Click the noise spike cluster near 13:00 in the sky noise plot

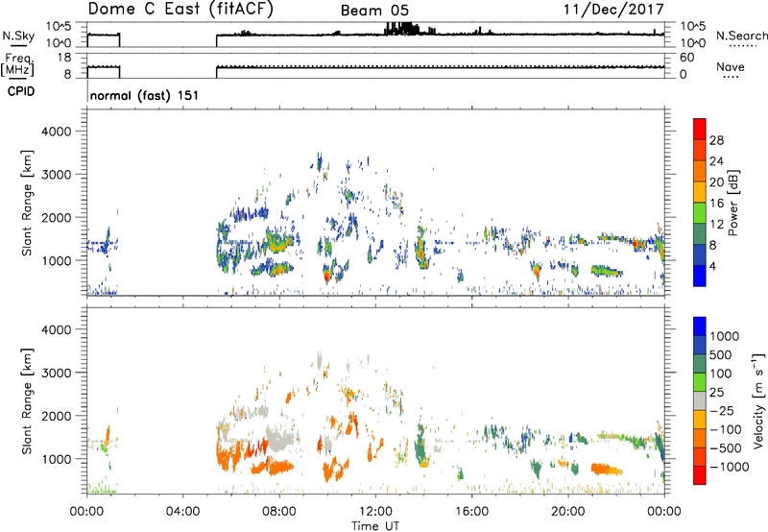click(402, 29)
